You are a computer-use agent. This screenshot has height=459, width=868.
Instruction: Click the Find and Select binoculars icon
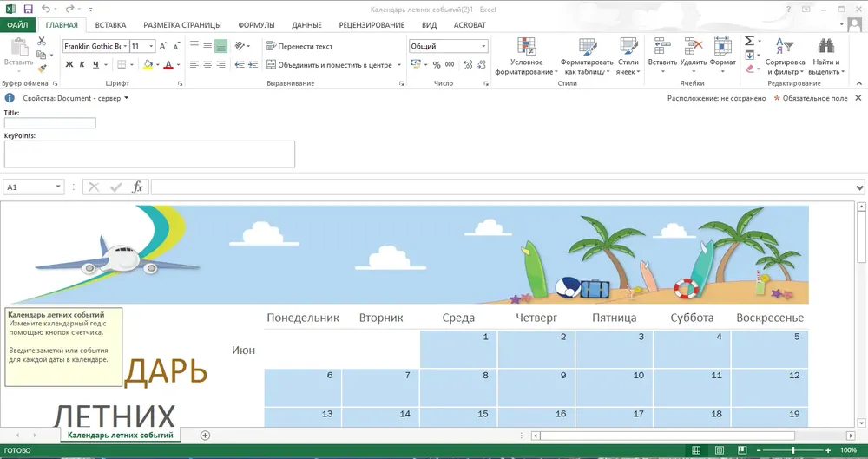pyautogui.click(x=826, y=46)
